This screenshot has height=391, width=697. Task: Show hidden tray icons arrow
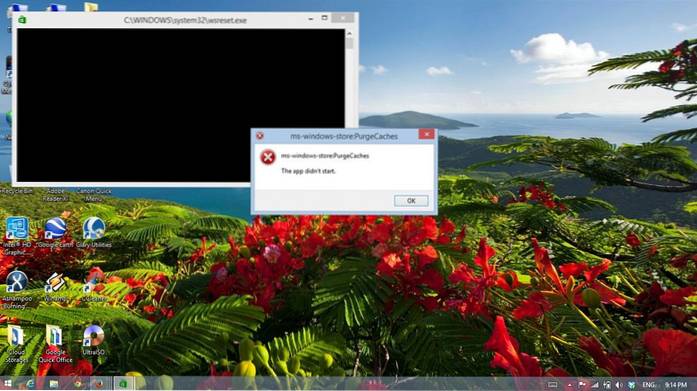coord(569,385)
